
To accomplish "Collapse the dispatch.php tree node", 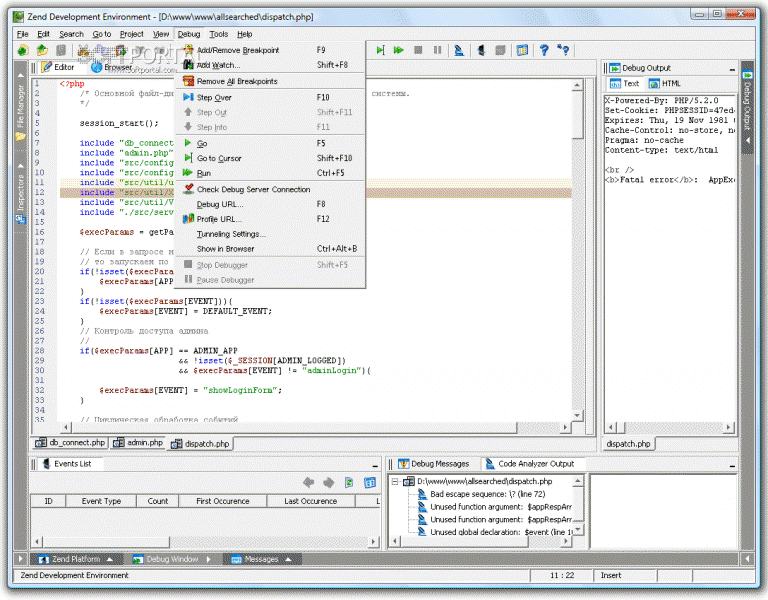I will [x=395, y=482].
